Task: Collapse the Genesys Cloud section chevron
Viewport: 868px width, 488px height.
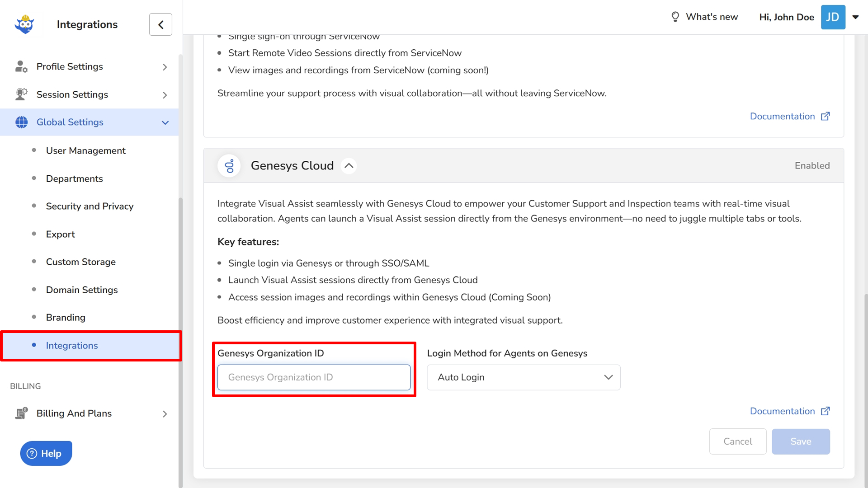Action: pyautogui.click(x=349, y=166)
